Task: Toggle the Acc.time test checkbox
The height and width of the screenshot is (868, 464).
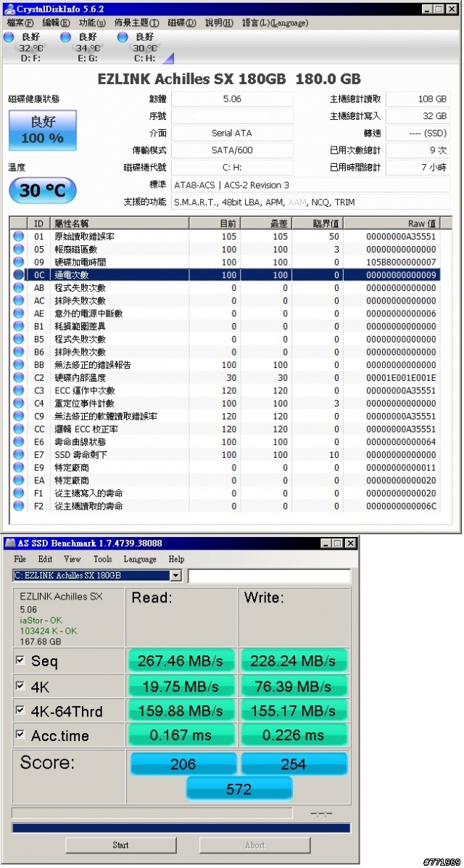Action: (x=20, y=734)
